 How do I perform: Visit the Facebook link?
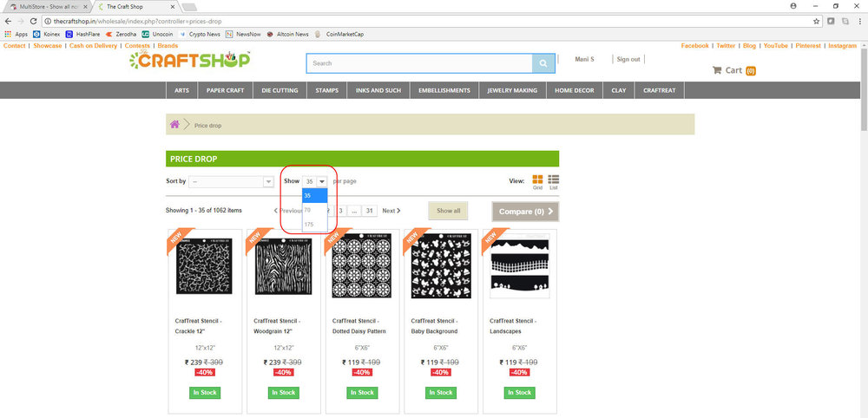tap(694, 46)
